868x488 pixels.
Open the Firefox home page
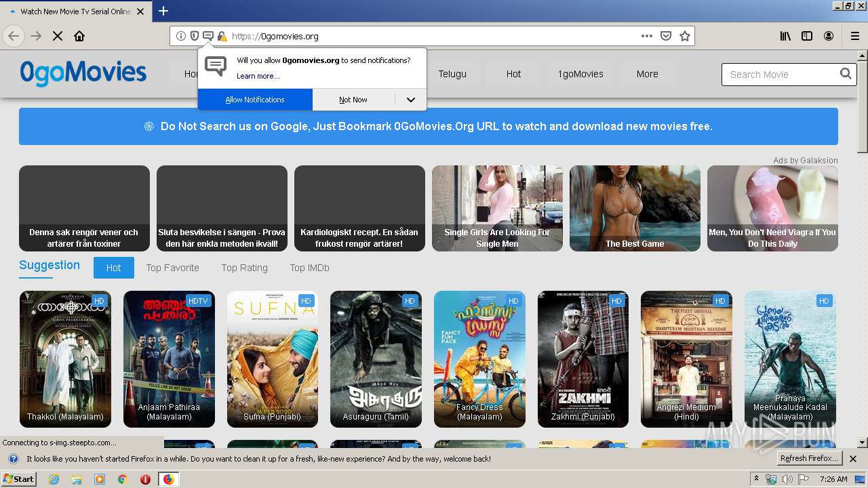click(79, 36)
